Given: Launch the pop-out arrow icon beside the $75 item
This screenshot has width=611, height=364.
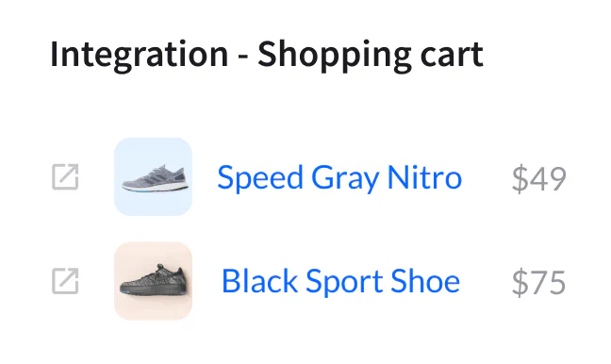Looking at the screenshot, I should (x=65, y=281).
